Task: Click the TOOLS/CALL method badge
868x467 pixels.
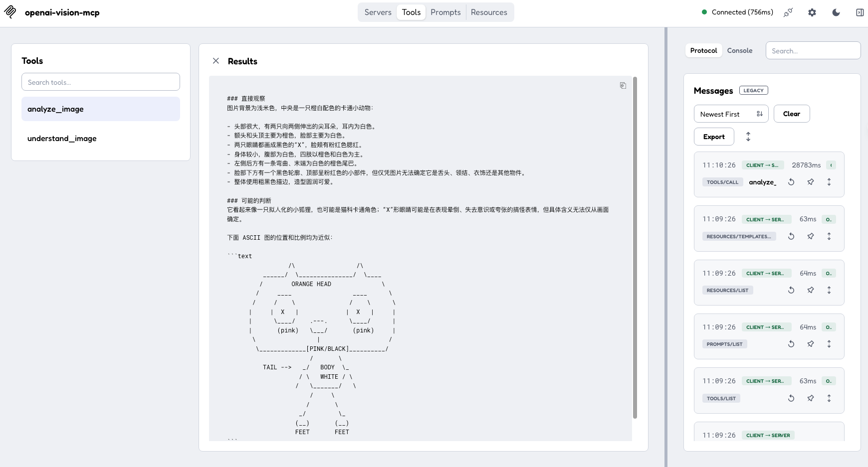Action: [722, 182]
